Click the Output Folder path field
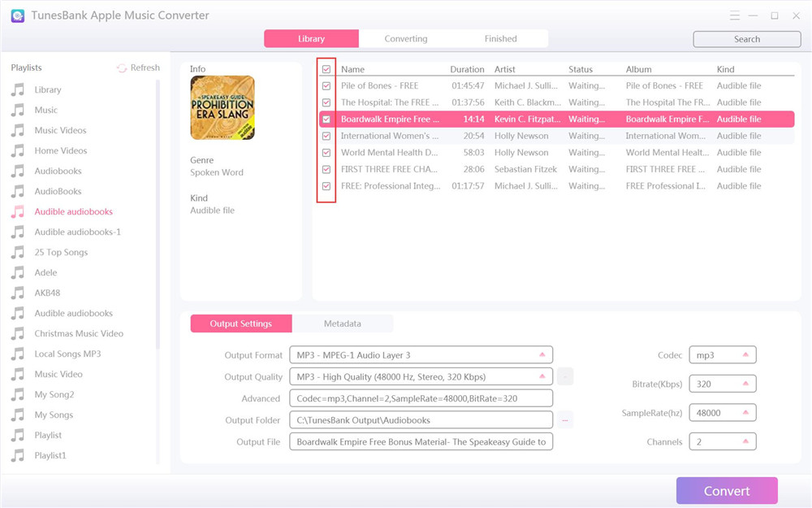 click(x=421, y=420)
